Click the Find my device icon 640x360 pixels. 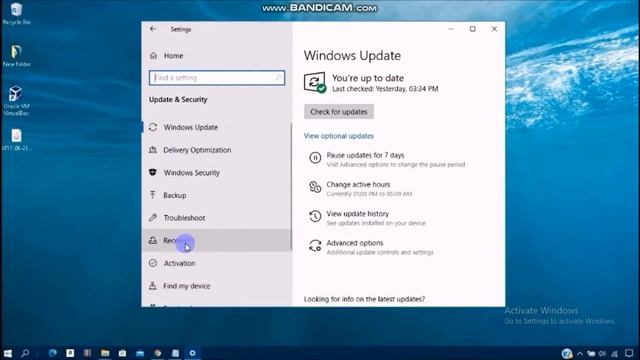(x=153, y=286)
